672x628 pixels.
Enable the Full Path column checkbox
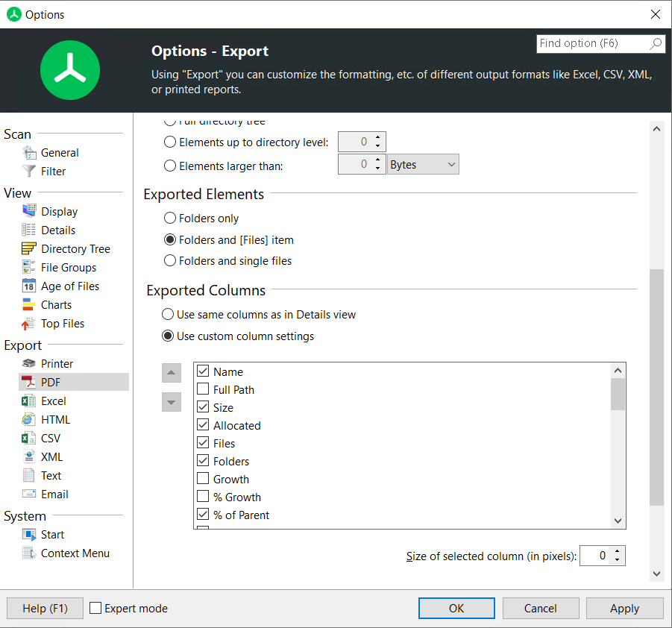tap(202, 389)
